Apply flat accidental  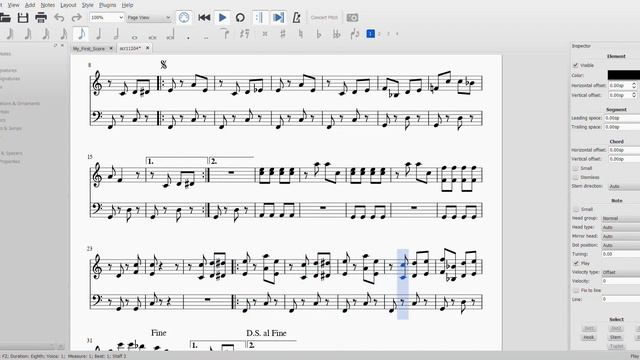click(319, 34)
